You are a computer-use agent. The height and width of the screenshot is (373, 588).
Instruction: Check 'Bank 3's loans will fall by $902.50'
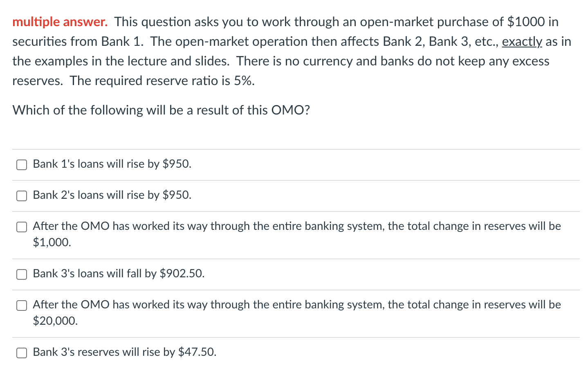pyautogui.click(x=21, y=274)
